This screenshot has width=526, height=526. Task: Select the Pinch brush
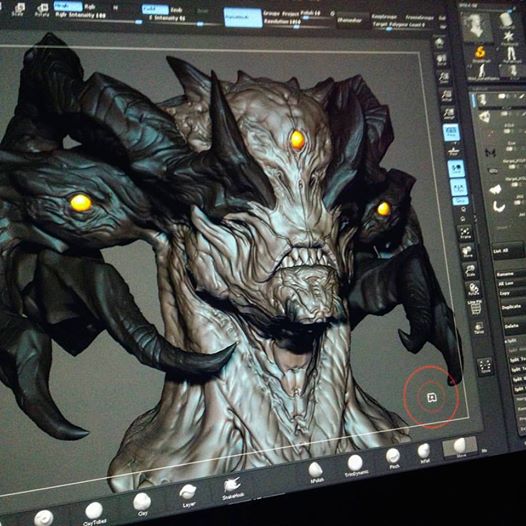click(x=393, y=458)
